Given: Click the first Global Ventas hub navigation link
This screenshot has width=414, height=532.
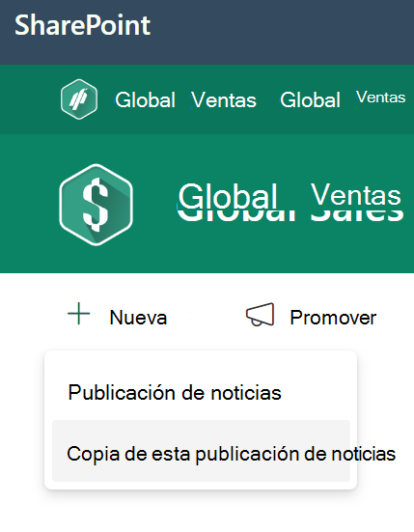Looking at the screenshot, I should coord(185,100).
